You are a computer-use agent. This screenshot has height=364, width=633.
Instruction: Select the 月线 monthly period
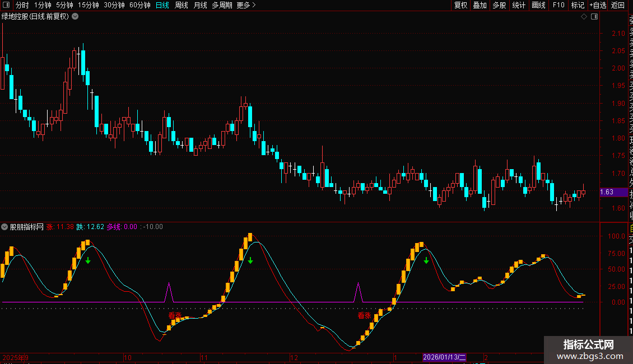(x=200, y=6)
